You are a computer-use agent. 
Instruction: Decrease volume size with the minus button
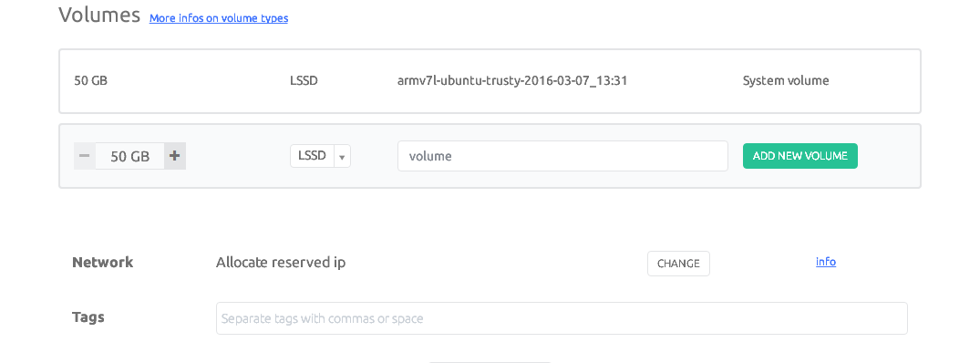click(x=85, y=156)
